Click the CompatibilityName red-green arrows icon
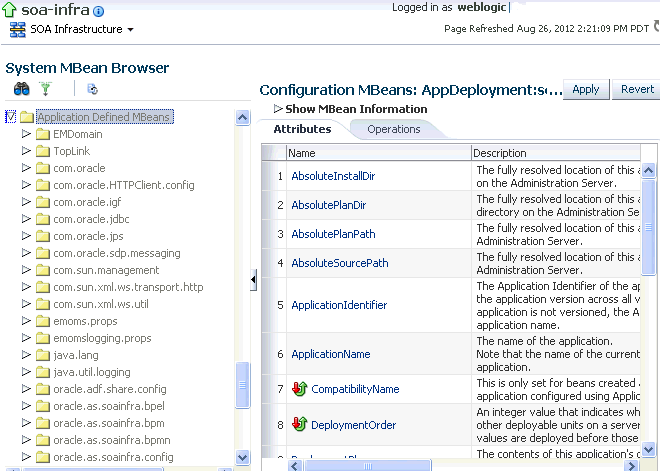This screenshot has width=660, height=471. coord(299,389)
